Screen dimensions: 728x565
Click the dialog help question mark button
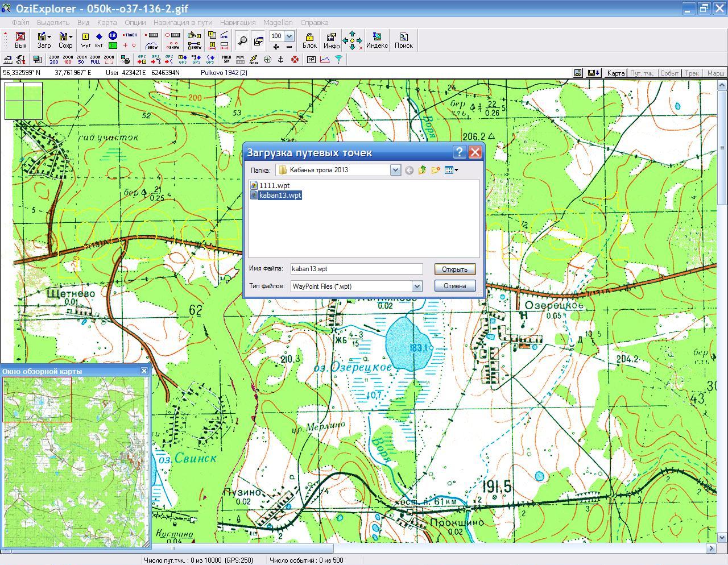[x=460, y=152]
